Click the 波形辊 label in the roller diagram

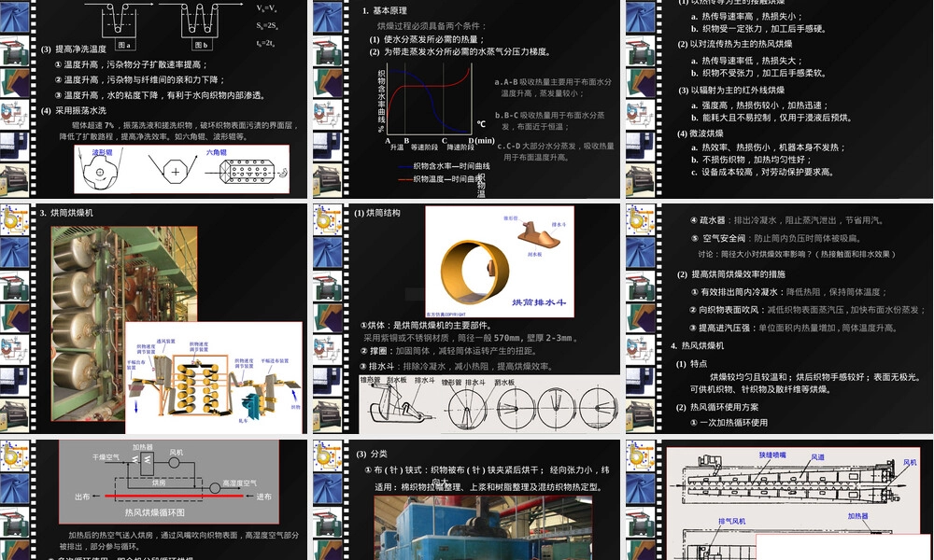pos(103,153)
